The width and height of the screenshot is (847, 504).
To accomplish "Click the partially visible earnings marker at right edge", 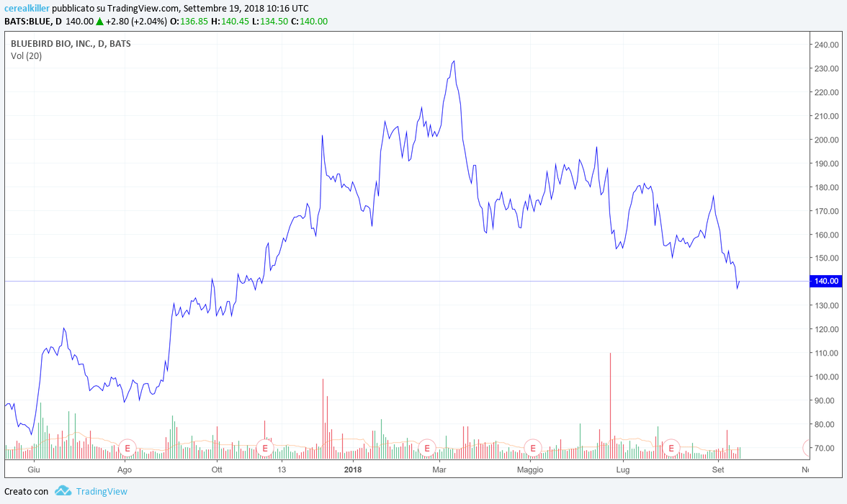I will 807,448.
